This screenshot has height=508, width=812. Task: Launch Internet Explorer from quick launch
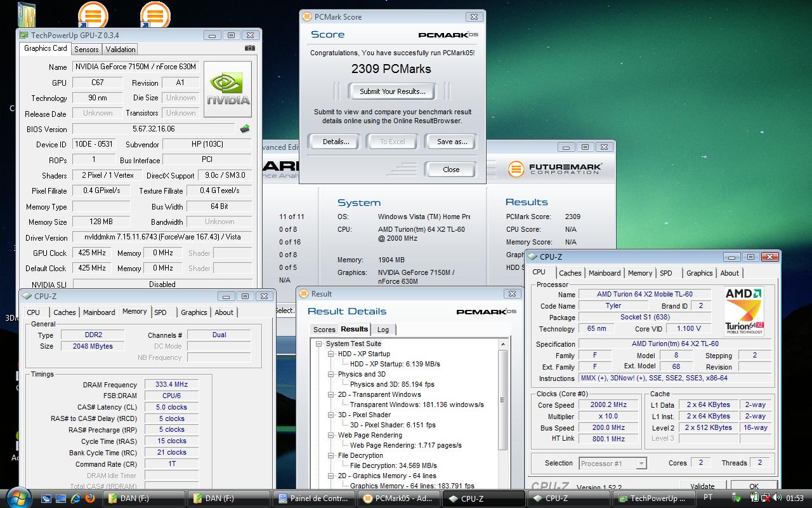tap(76, 498)
